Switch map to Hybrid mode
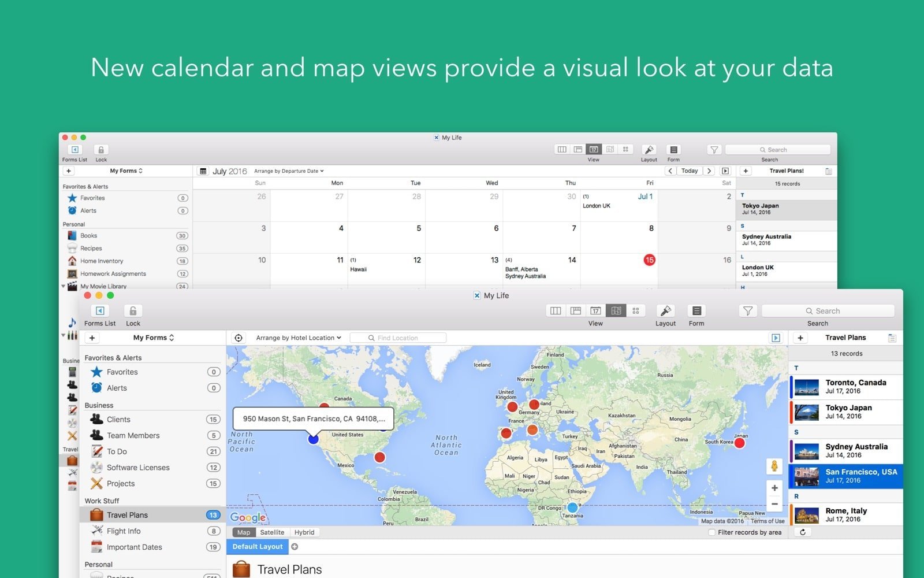The image size is (924, 578). (304, 532)
